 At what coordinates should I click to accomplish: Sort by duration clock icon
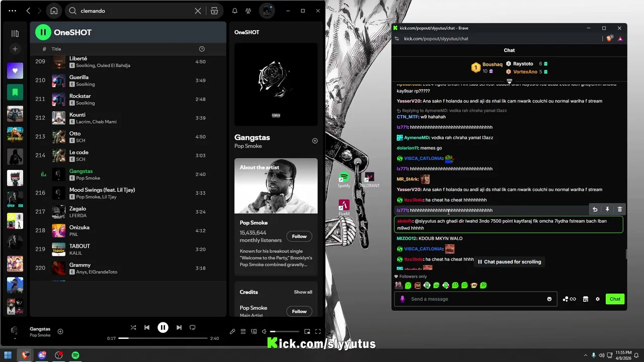202,49
